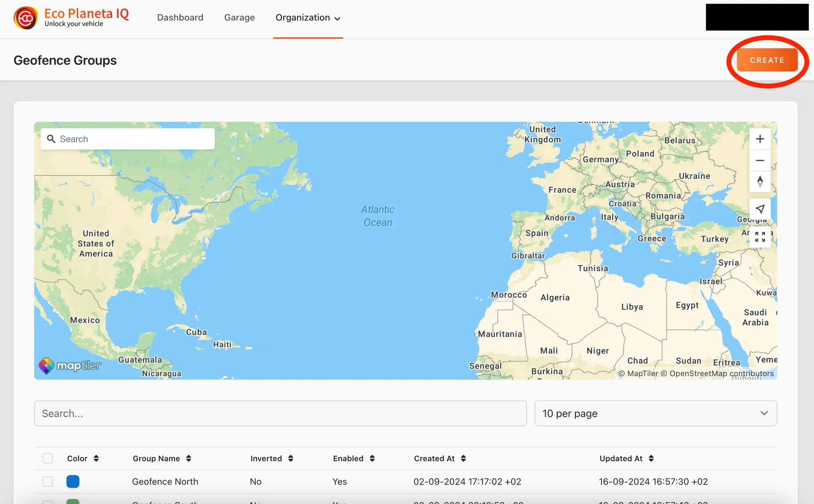Open OpenStreetMap contributors link

tap(718, 373)
